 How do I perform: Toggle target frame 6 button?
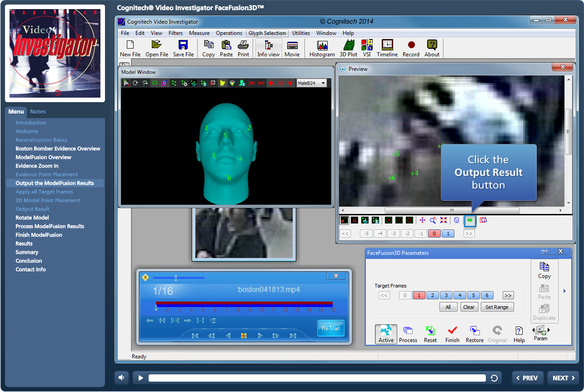[x=487, y=295]
